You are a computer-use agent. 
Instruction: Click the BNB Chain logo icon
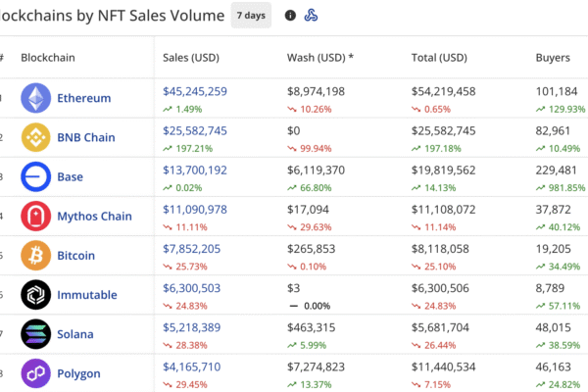[x=36, y=137]
